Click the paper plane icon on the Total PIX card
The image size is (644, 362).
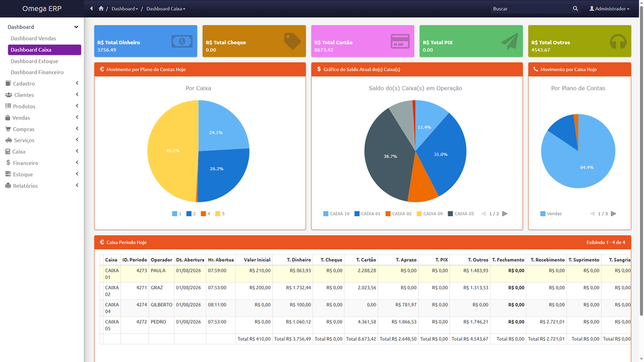pyautogui.click(x=510, y=41)
